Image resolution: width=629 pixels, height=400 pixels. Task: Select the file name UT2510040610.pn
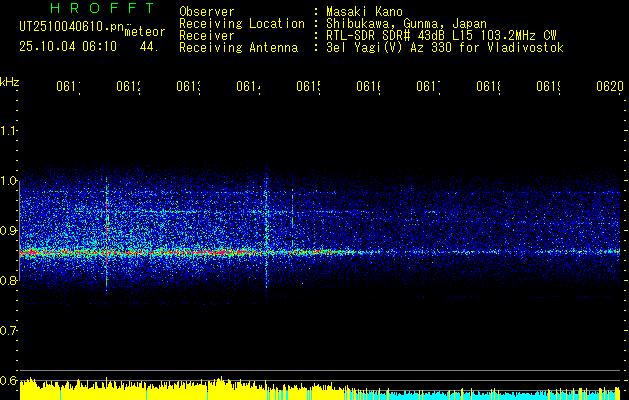pos(72,26)
